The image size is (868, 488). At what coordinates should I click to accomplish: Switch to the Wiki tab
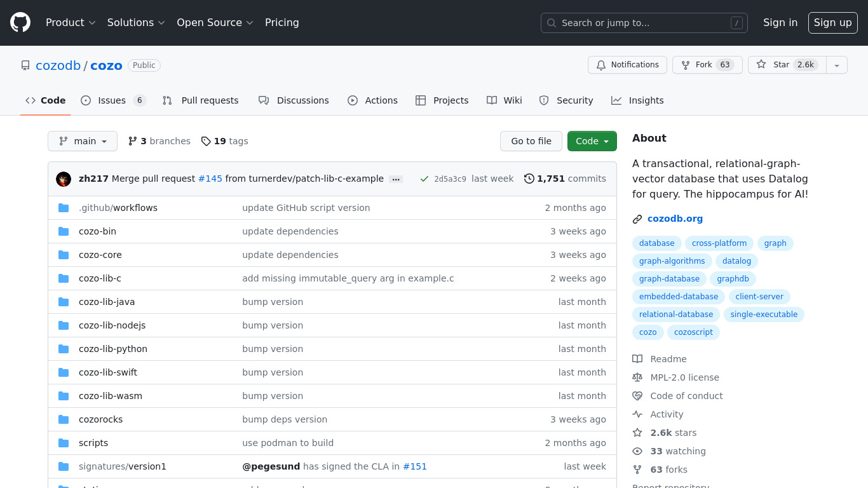pyautogui.click(x=505, y=100)
